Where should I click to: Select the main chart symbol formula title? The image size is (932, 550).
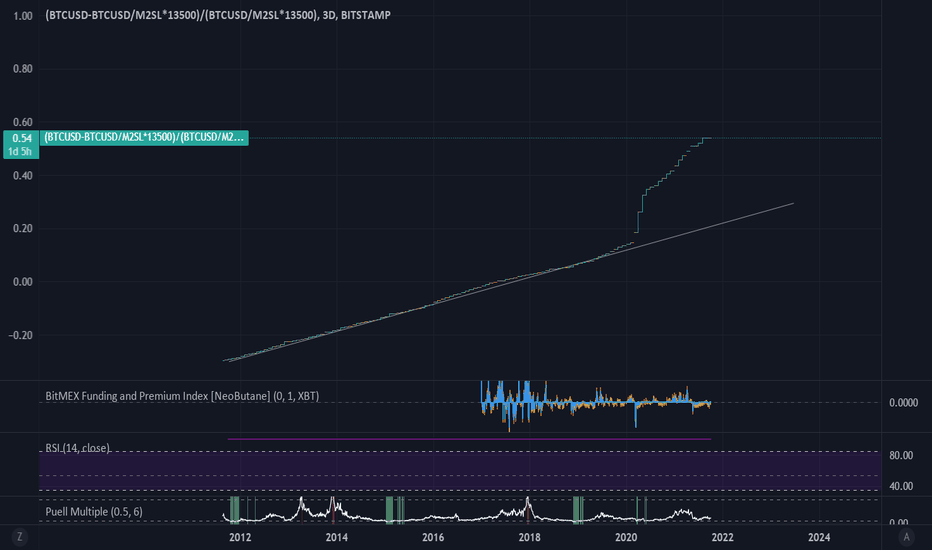click(x=218, y=15)
